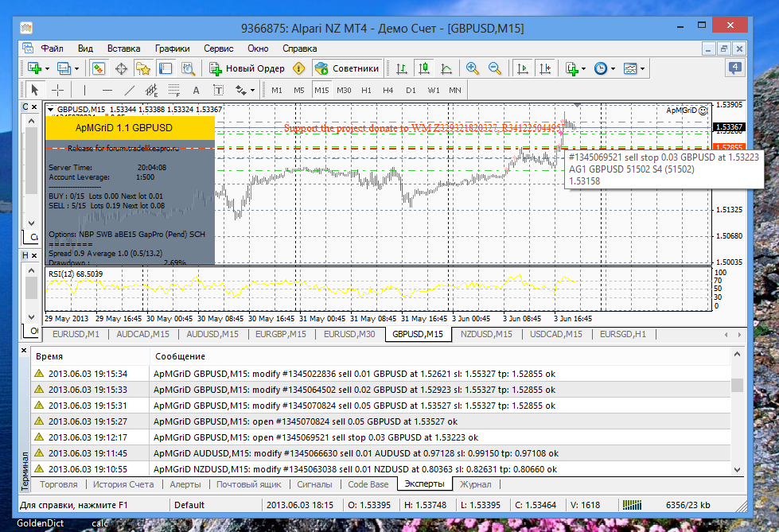This screenshot has height=532, width=779.
Task: Select the D1 timeframe button
Action: click(x=411, y=90)
